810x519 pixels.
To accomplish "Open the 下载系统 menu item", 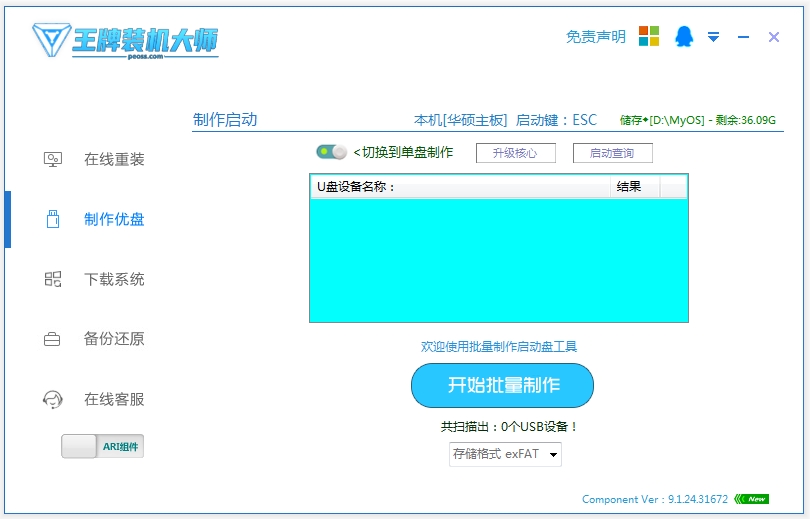I will tap(114, 279).
